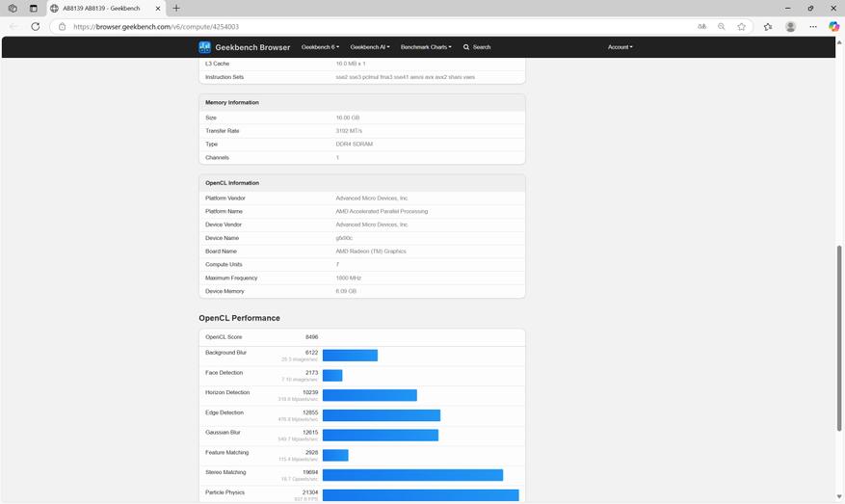This screenshot has width=845, height=504.
Task: Open the Account dropdown menu
Action: pos(621,47)
